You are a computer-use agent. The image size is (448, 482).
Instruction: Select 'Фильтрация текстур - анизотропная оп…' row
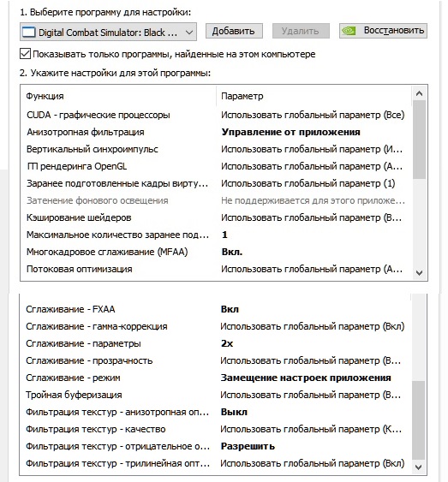click(x=216, y=412)
